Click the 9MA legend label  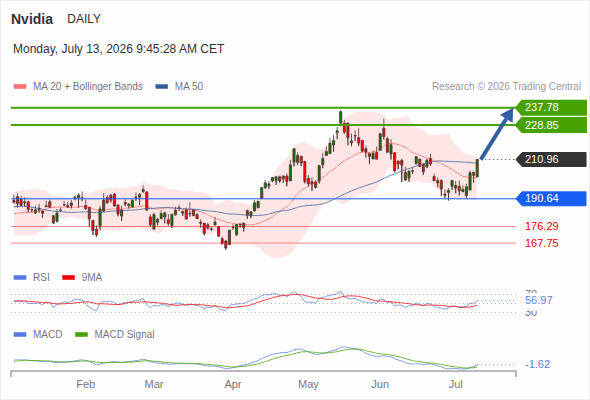click(92, 278)
